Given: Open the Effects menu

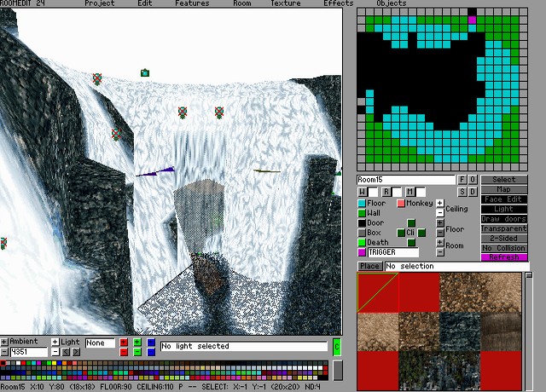Looking at the screenshot, I should click(x=339, y=3).
